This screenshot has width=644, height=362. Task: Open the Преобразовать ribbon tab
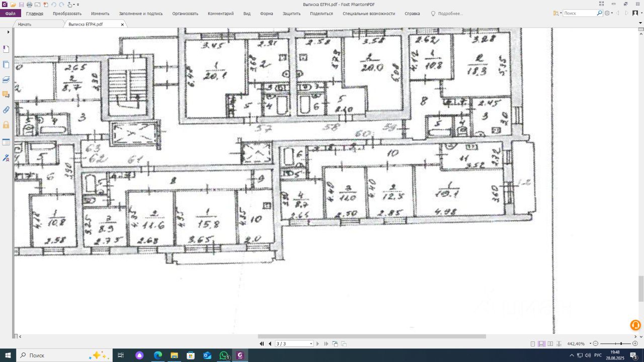[x=67, y=14]
